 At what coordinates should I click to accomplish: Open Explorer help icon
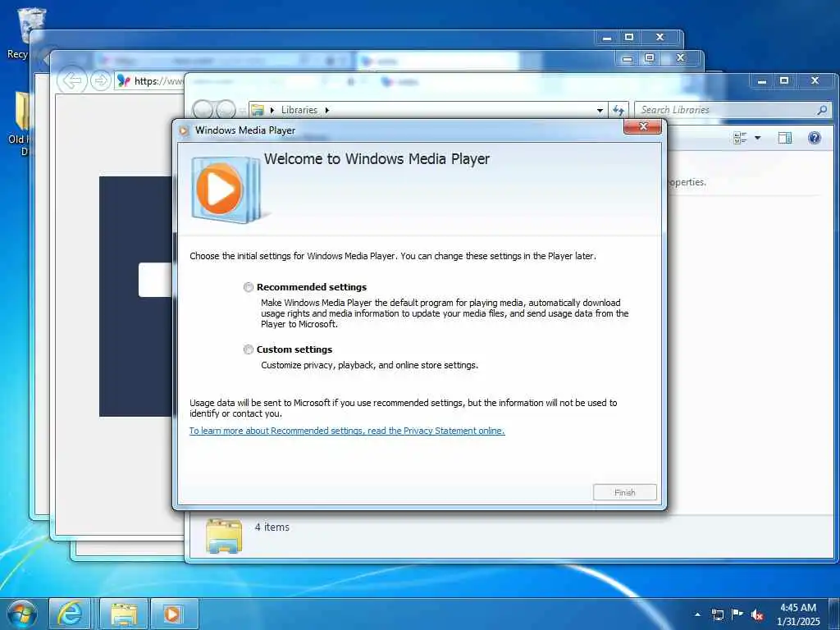[815, 138]
